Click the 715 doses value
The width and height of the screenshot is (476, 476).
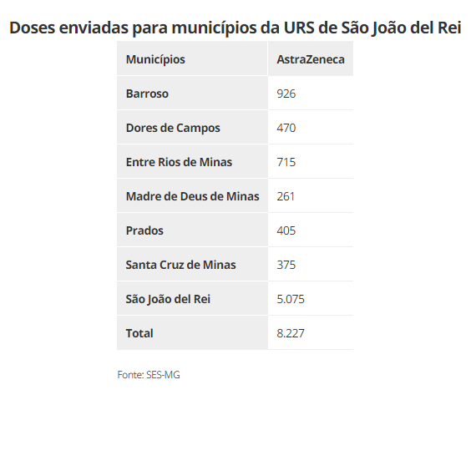(286, 162)
